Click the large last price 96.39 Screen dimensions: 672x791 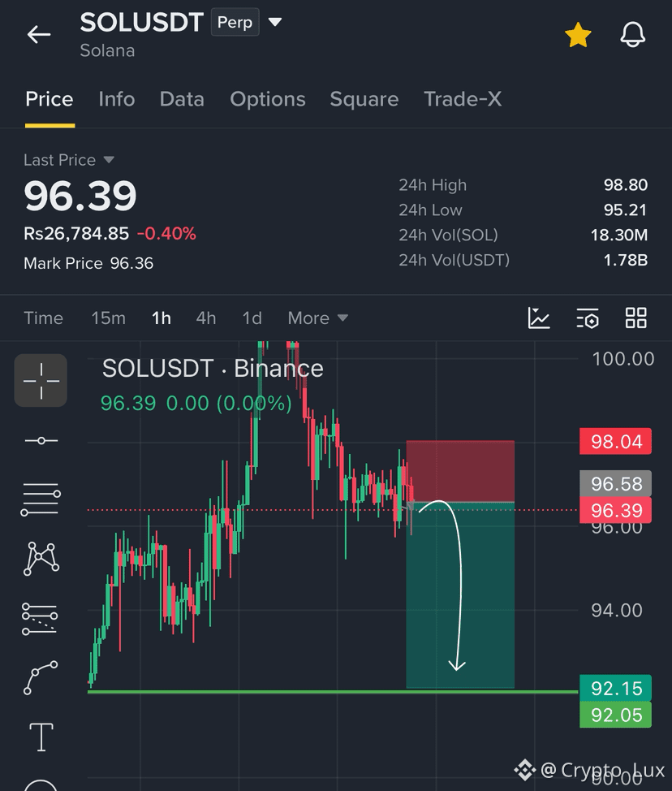tap(80, 196)
